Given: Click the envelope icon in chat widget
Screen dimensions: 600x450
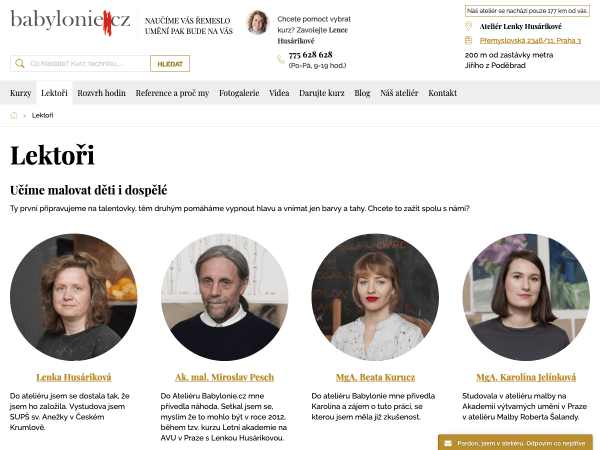Looking at the screenshot, I should (448, 443).
